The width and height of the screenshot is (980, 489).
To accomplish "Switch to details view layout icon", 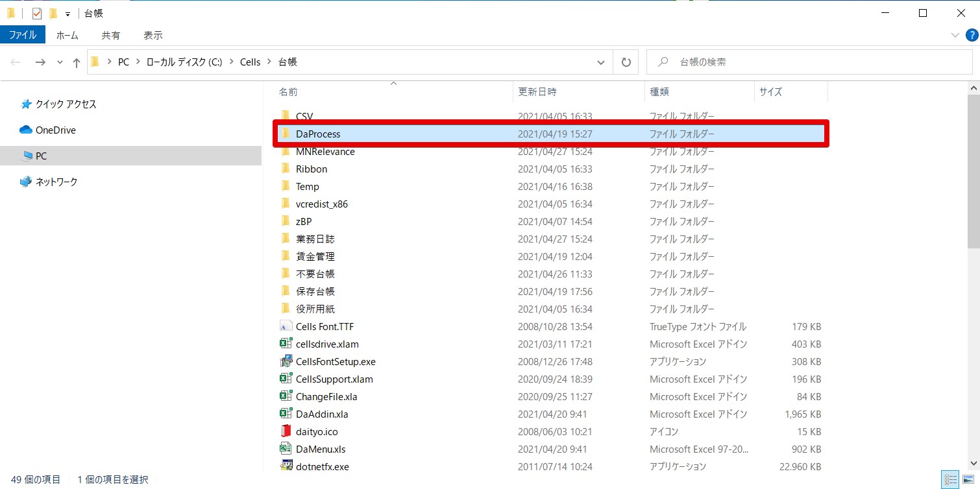I will click(x=951, y=480).
